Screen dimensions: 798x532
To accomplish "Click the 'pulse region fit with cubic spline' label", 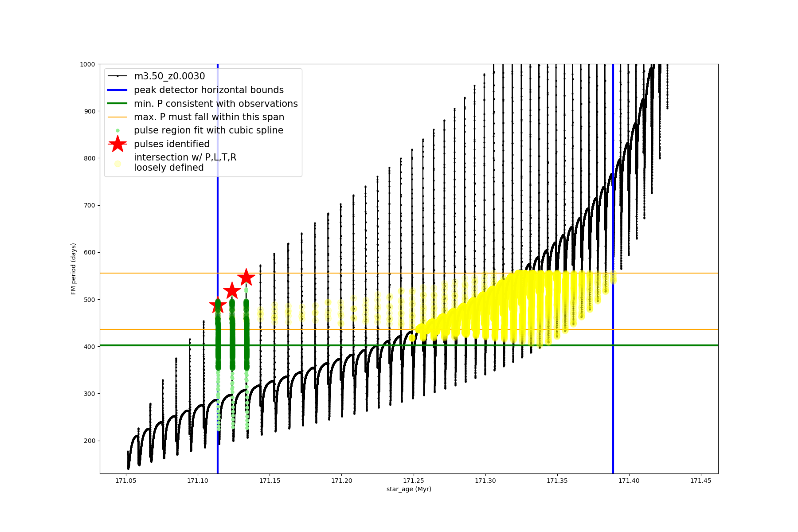I will (208, 130).
